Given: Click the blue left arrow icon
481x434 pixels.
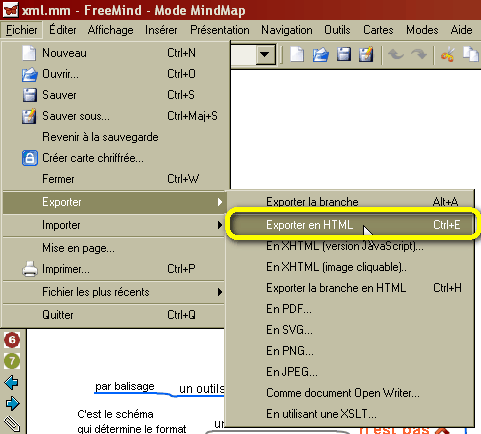Looking at the screenshot, I should 12,382.
